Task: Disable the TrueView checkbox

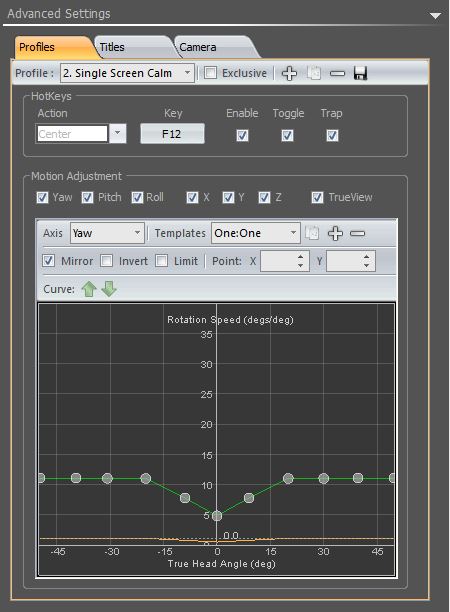Action: point(317,197)
